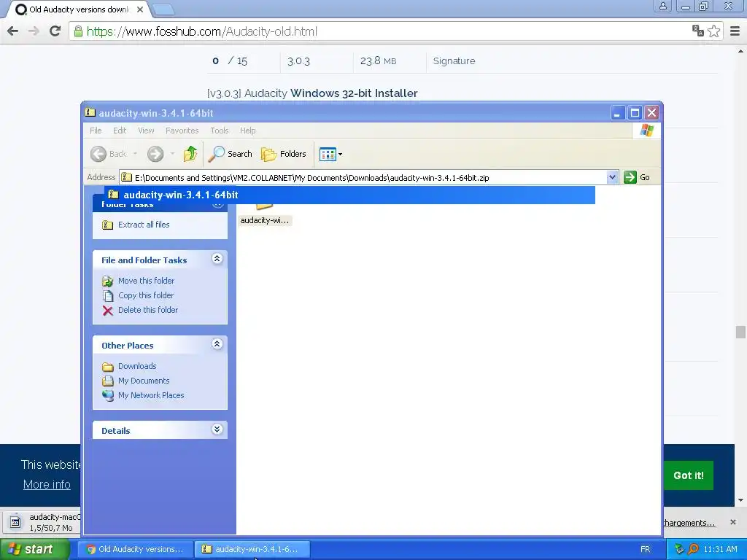Viewport: 747px width, 560px height.
Task: Open the Tools menu
Action: tap(219, 131)
